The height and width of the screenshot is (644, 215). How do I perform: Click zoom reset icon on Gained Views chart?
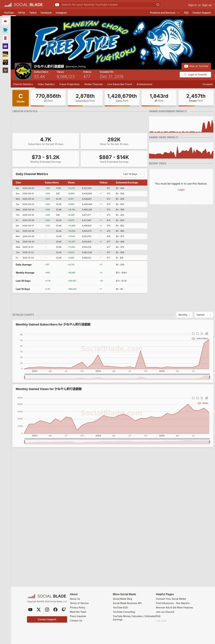(197, 398)
